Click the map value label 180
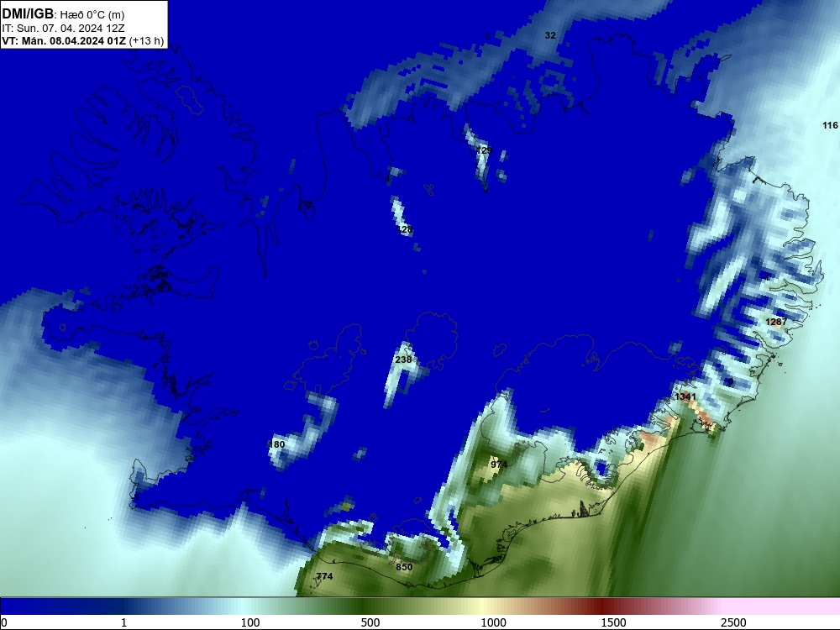The image size is (840, 630). click(276, 444)
